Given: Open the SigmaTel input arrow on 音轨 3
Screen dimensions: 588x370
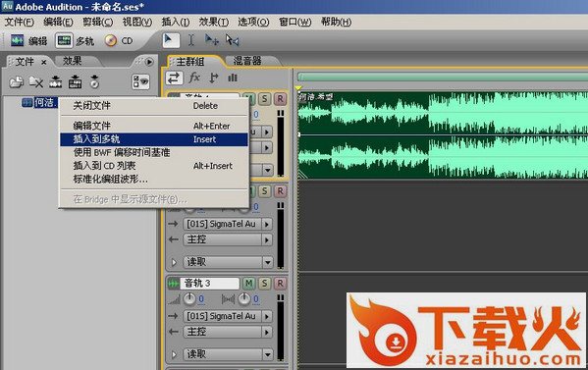Looking at the screenshot, I should tap(267, 316).
